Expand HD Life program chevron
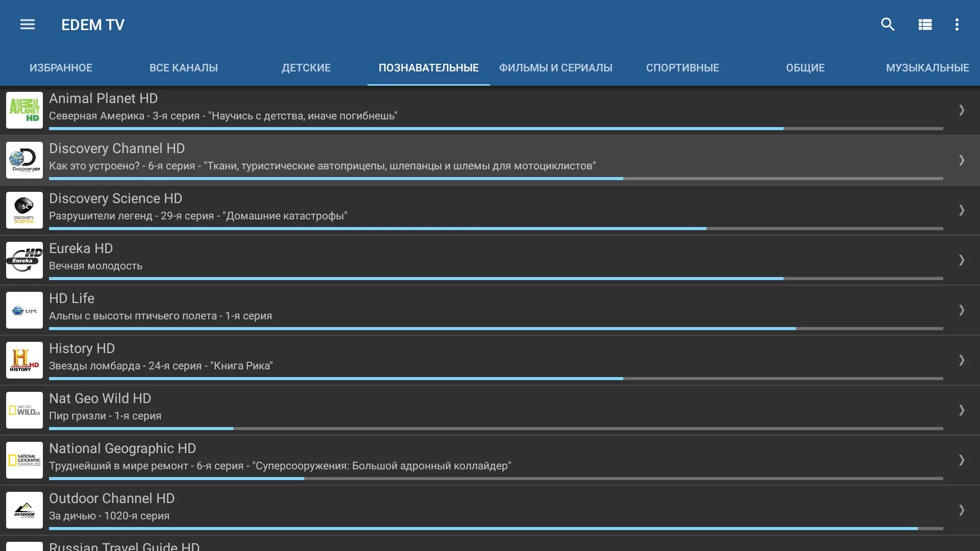Viewport: 980px width, 551px height. pyautogui.click(x=961, y=310)
